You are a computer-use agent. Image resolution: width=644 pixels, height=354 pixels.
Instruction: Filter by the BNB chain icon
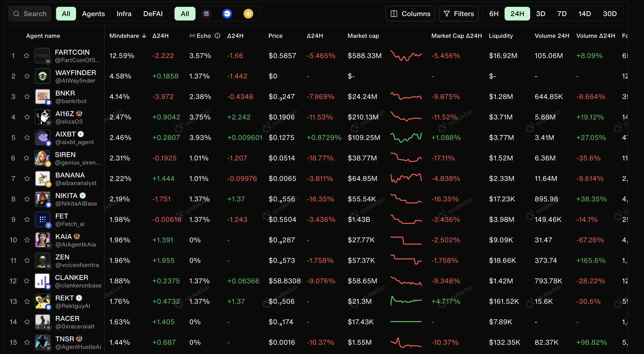[248, 13]
